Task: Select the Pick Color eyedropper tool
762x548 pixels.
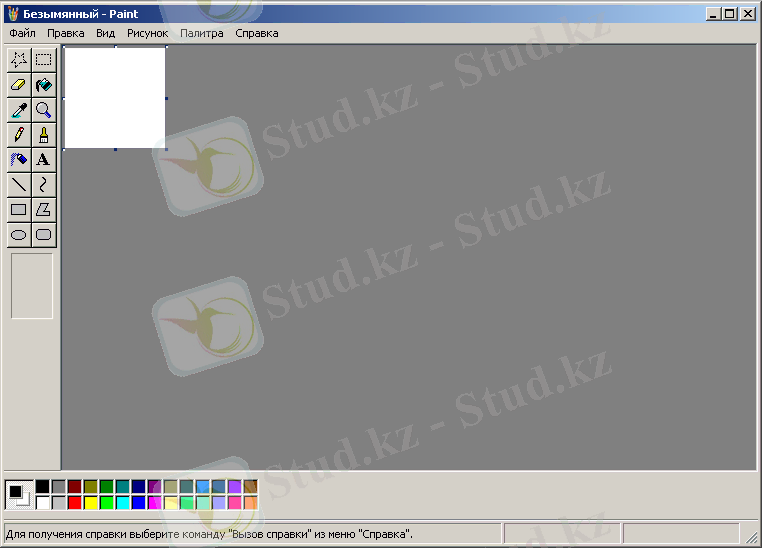Action: [x=18, y=110]
